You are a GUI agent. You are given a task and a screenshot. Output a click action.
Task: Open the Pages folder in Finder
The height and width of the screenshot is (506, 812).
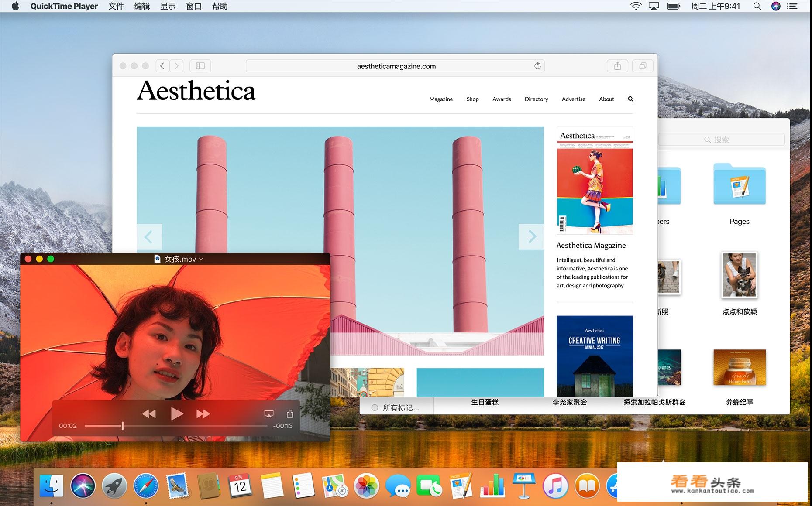(x=739, y=184)
